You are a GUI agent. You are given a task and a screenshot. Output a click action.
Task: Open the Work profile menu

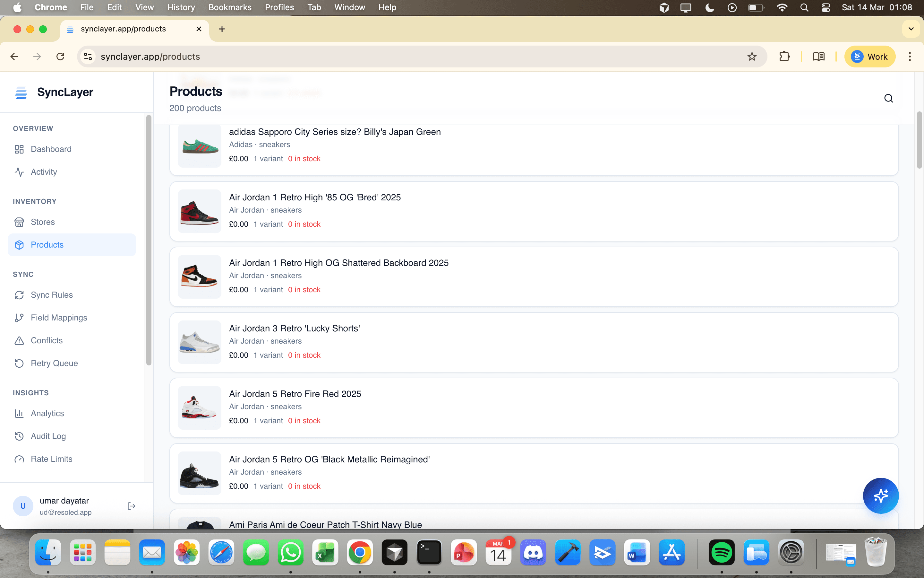coord(870,57)
